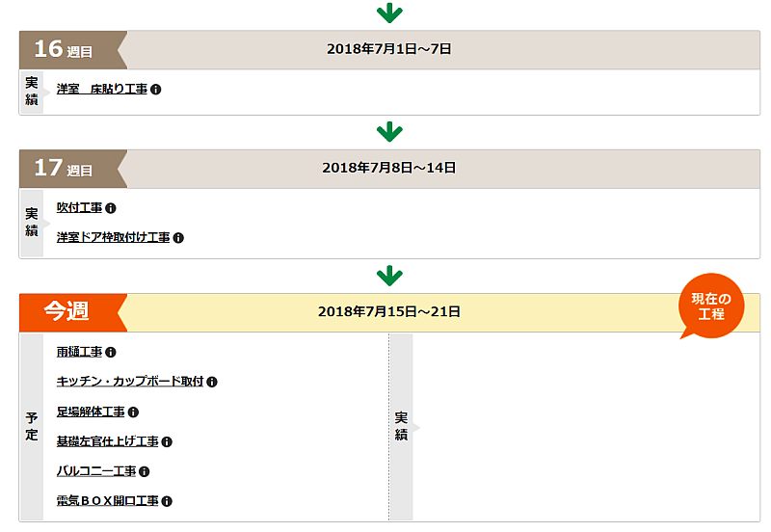Screen dimensions: 771x532
Task: Click info icon beside キッチン・カップボード取付
Action: [x=212, y=382]
